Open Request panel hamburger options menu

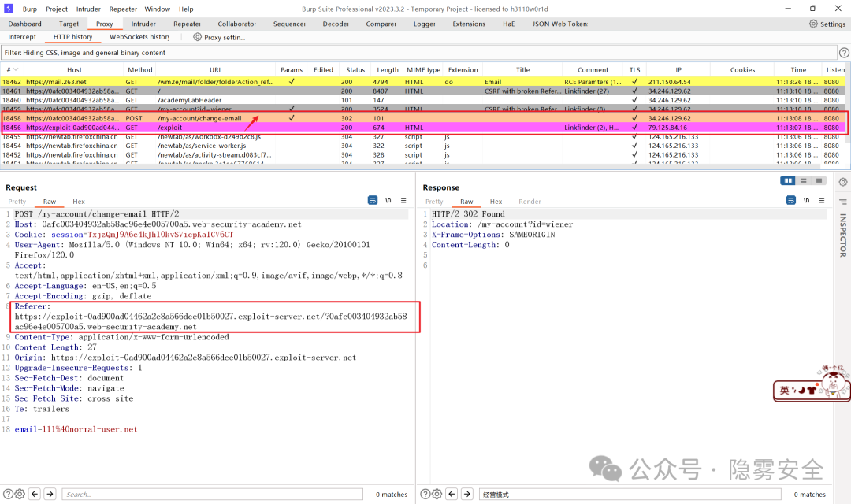[403, 200]
